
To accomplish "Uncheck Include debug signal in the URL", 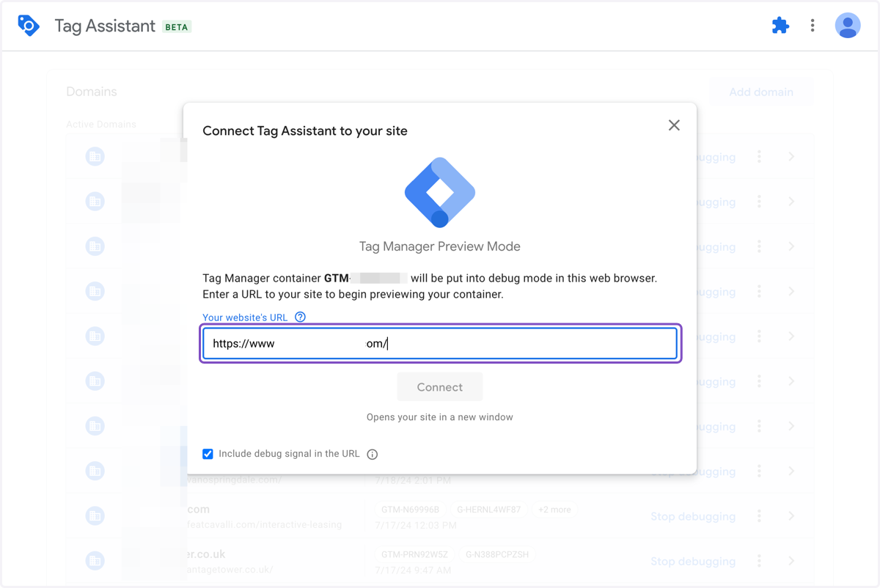I will pos(208,454).
